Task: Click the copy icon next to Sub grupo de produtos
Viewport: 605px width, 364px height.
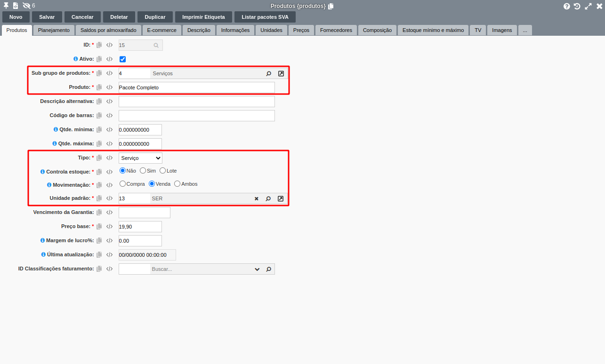Action: [99, 73]
